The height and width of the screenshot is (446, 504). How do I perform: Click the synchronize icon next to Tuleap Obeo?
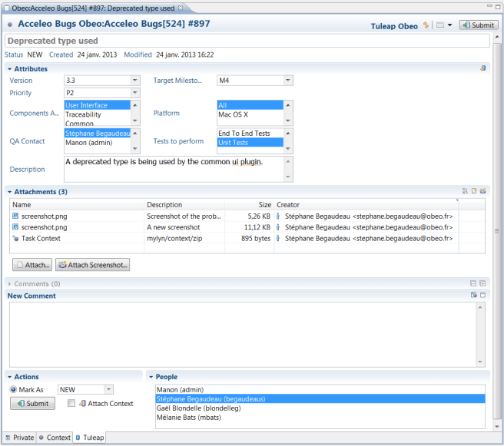pyautogui.click(x=426, y=25)
